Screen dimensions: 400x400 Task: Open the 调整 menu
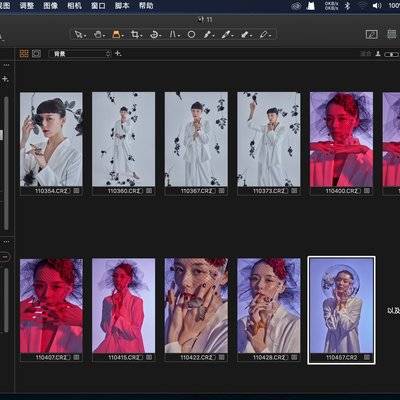click(27, 6)
